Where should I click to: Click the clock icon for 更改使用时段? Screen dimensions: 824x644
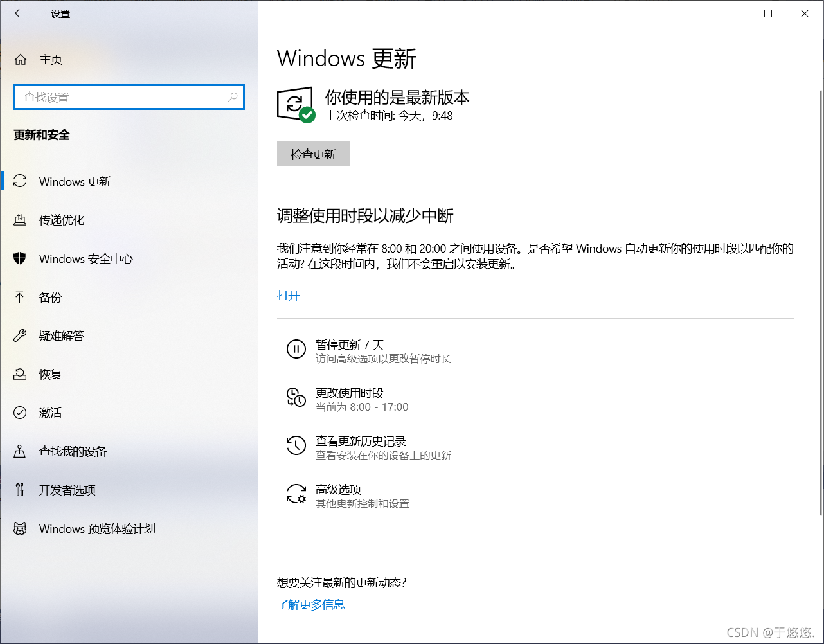pyautogui.click(x=296, y=397)
